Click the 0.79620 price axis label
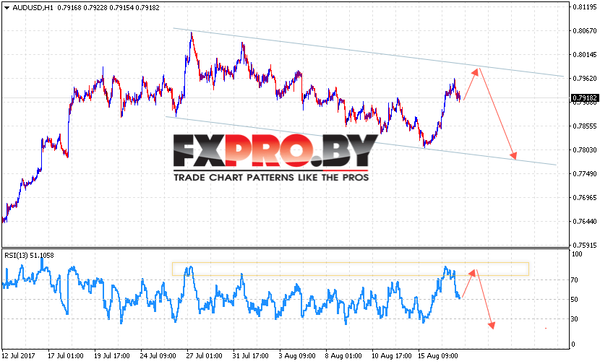Viewport: 600px width, 364px height. point(584,79)
